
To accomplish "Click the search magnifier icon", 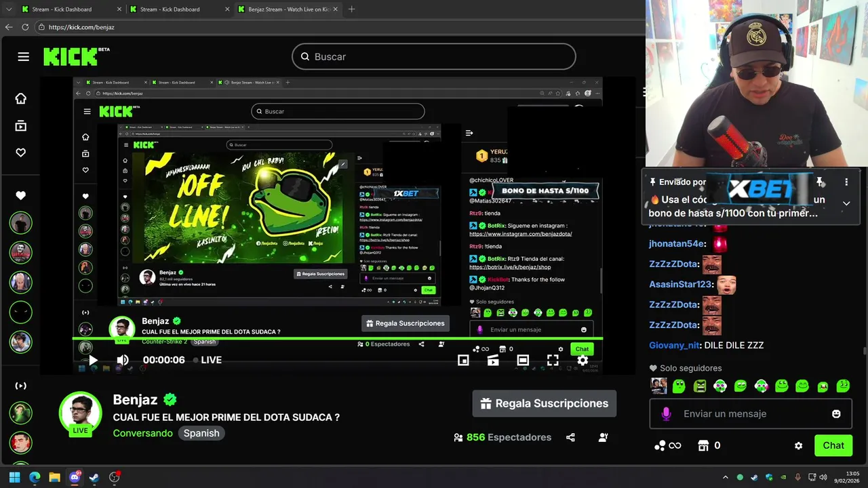I will point(305,57).
